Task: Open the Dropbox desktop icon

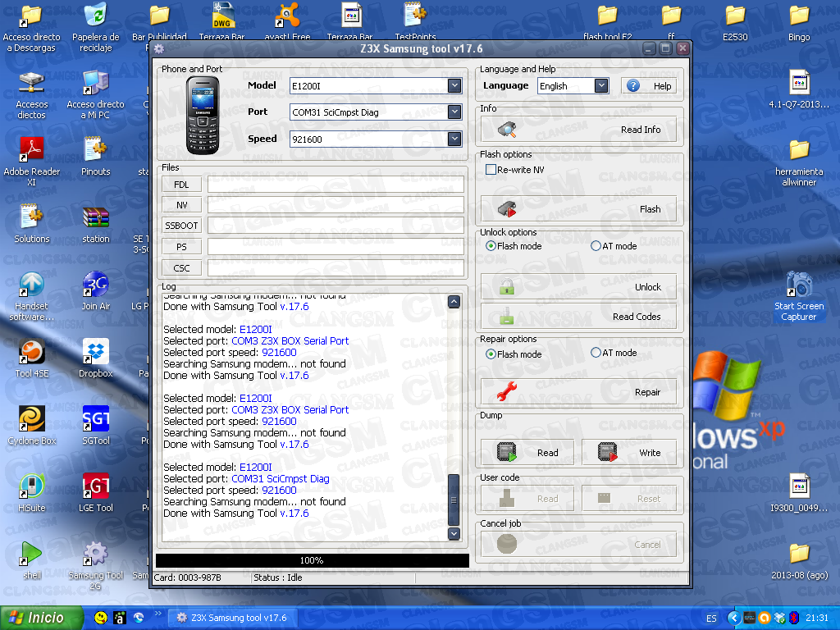Action: (96, 358)
